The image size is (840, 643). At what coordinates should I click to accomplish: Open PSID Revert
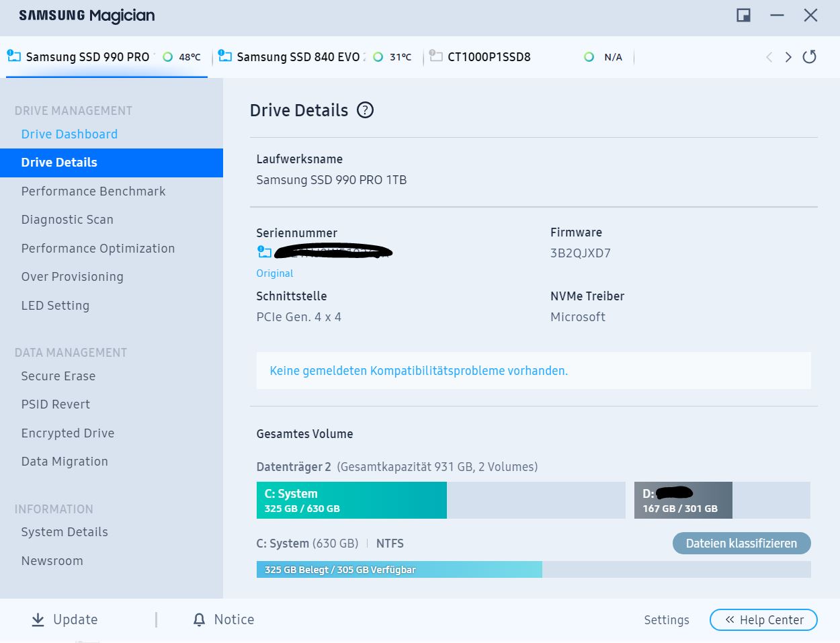pyautogui.click(x=56, y=404)
